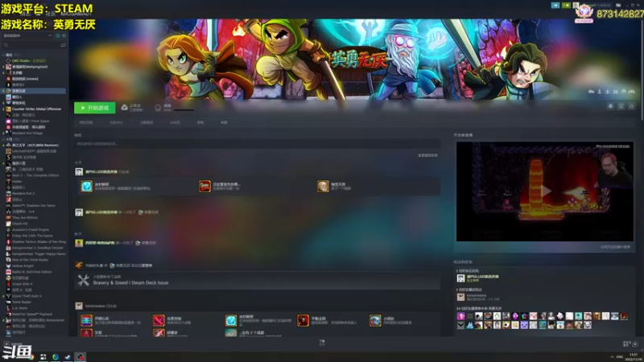Toggle the favorite star icon
The image size is (644, 362).
632,106
